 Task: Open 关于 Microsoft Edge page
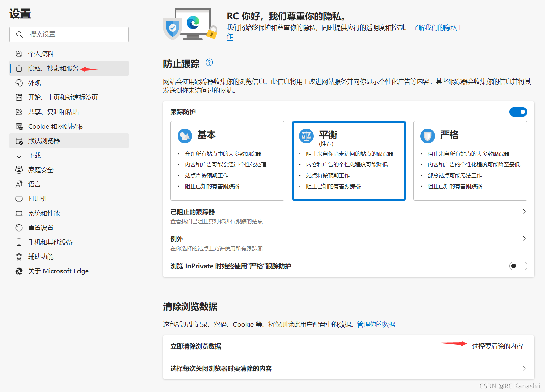tap(69, 271)
